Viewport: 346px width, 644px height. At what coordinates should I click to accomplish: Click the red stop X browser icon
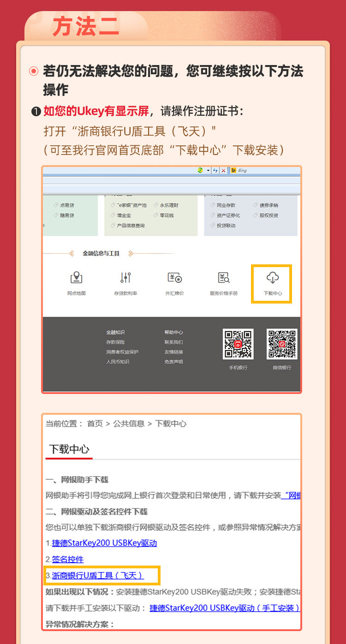point(223,170)
